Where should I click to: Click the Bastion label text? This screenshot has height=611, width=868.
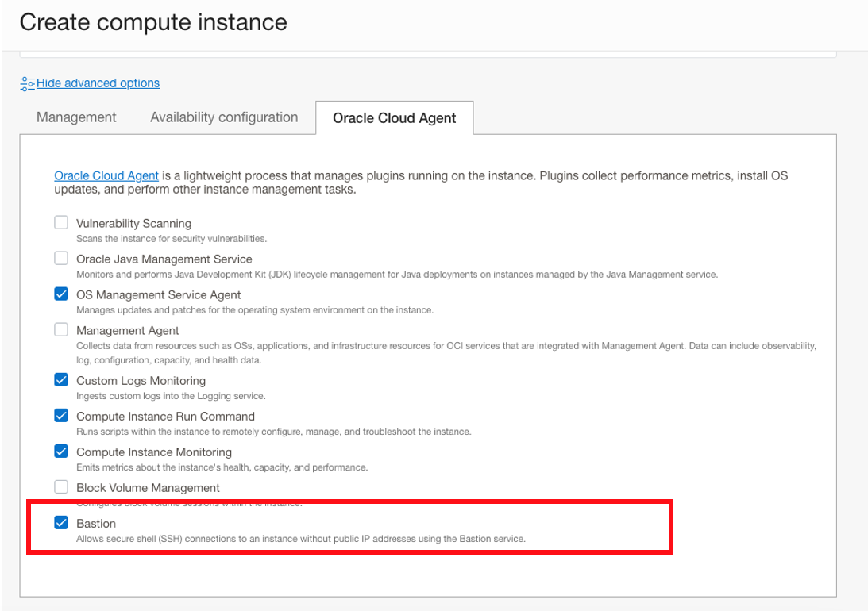[96, 524]
